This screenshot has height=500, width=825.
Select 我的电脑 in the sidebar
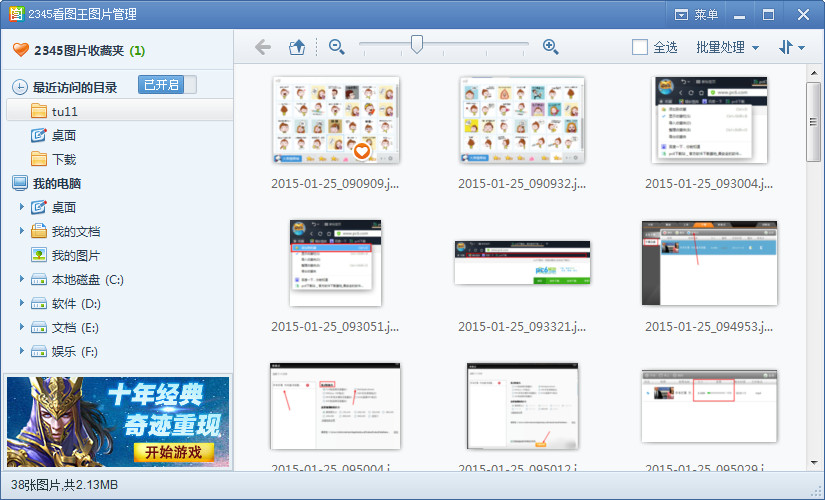click(57, 183)
